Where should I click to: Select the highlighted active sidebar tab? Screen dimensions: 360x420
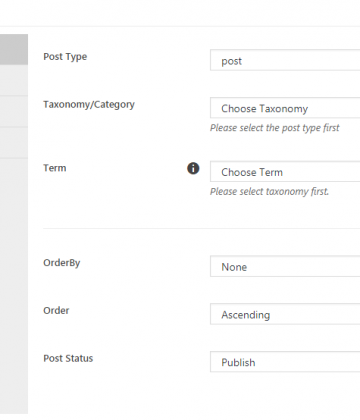click(x=14, y=49)
